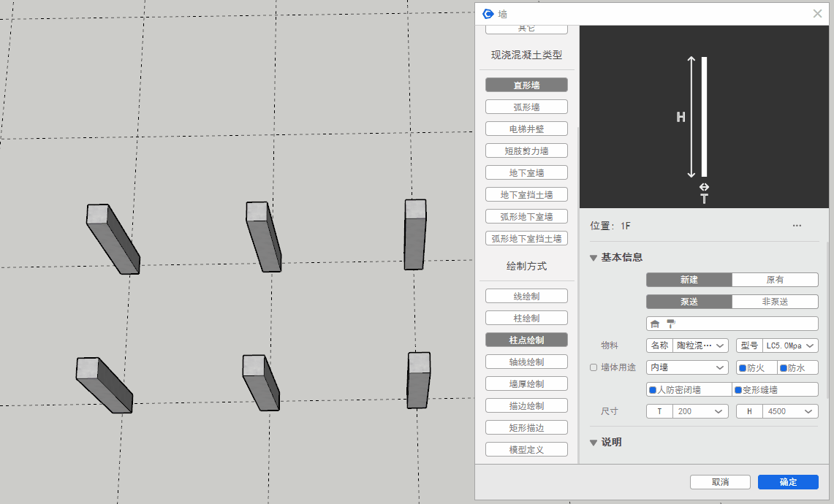This screenshot has width=834, height=504.
Task: Choose the 线绘制 drawing method
Action: coord(526,296)
